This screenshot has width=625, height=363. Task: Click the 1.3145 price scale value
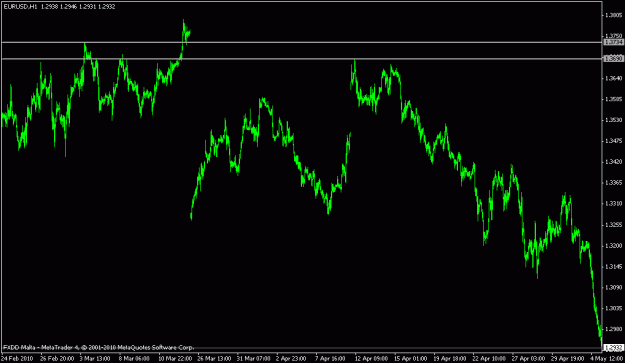pyautogui.click(x=613, y=267)
